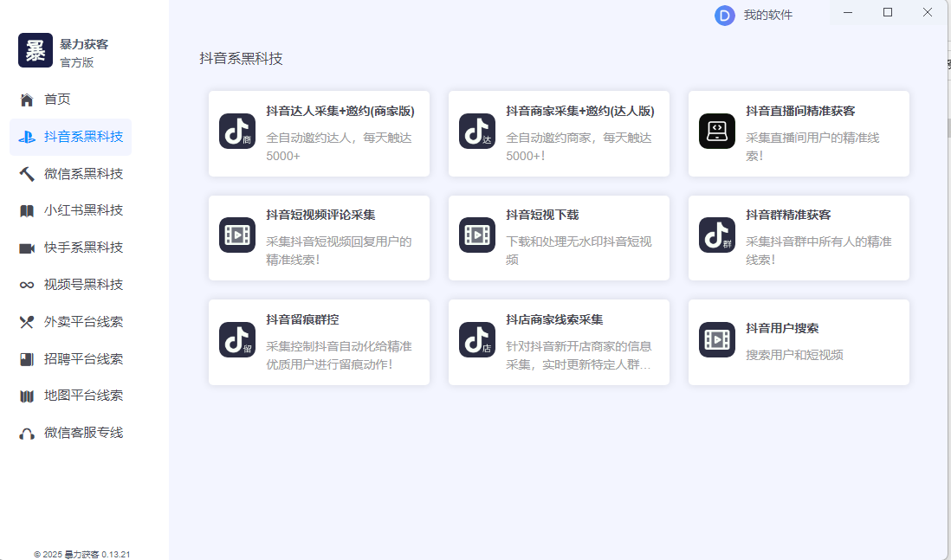Image resolution: width=951 pixels, height=560 pixels.
Task: Click 我的软件 link at top
Action: click(767, 15)
